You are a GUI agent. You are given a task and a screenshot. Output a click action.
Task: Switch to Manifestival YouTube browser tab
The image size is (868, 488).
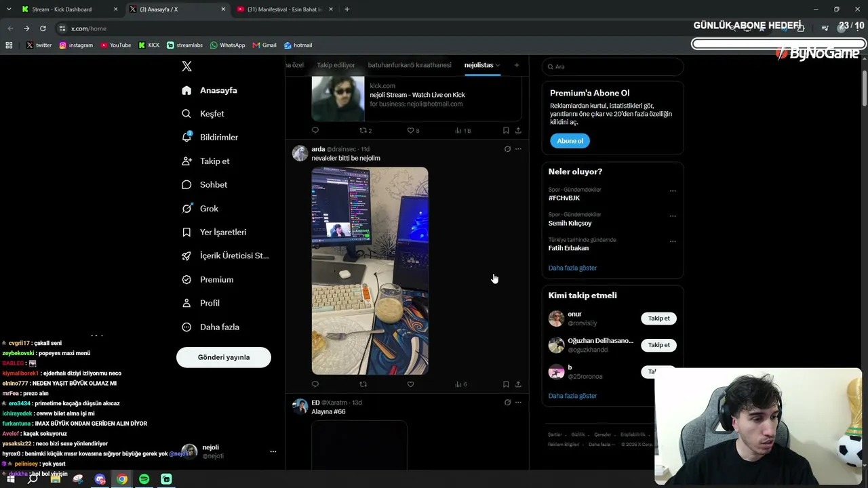[286, 9]
